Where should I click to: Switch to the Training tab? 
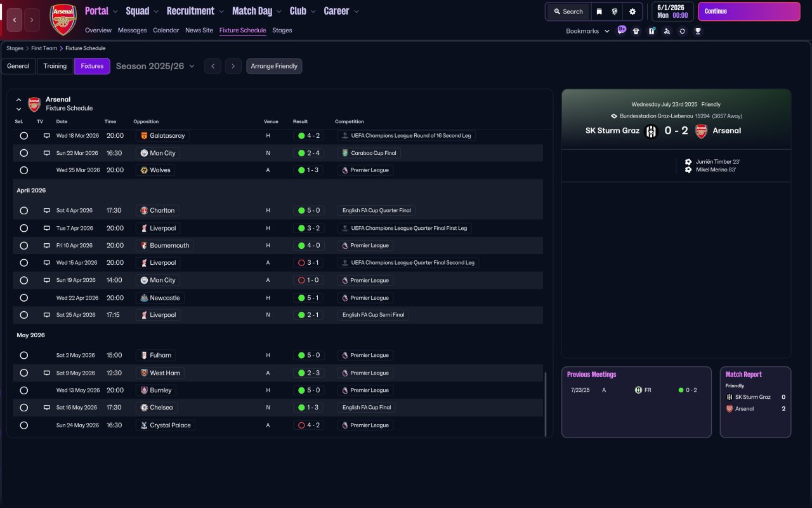(x=55, y=66)
